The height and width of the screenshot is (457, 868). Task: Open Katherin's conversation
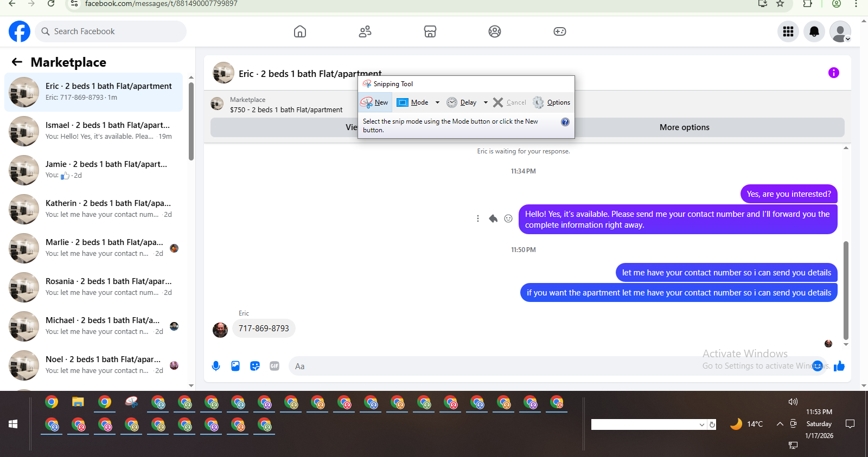click(x=93, y=209)
